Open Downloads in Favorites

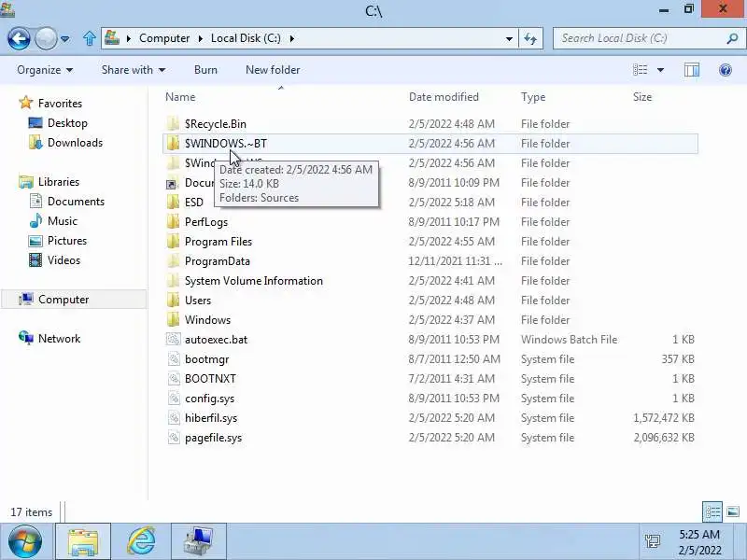pos(76,143)
